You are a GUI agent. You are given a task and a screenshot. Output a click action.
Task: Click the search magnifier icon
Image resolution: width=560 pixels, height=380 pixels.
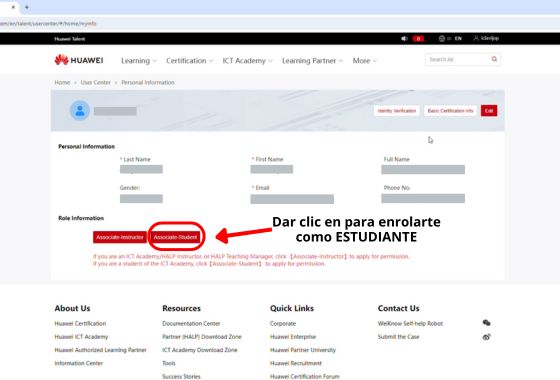494,59
